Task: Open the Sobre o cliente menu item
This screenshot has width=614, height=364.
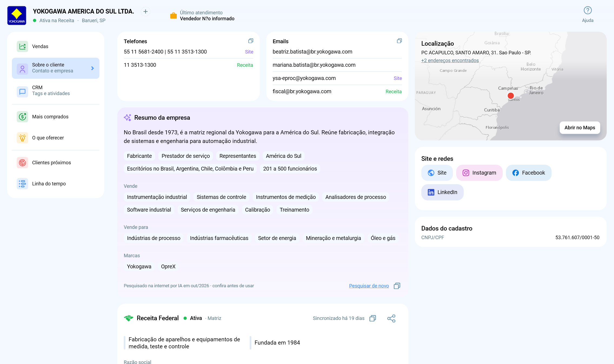Action: 56,68
